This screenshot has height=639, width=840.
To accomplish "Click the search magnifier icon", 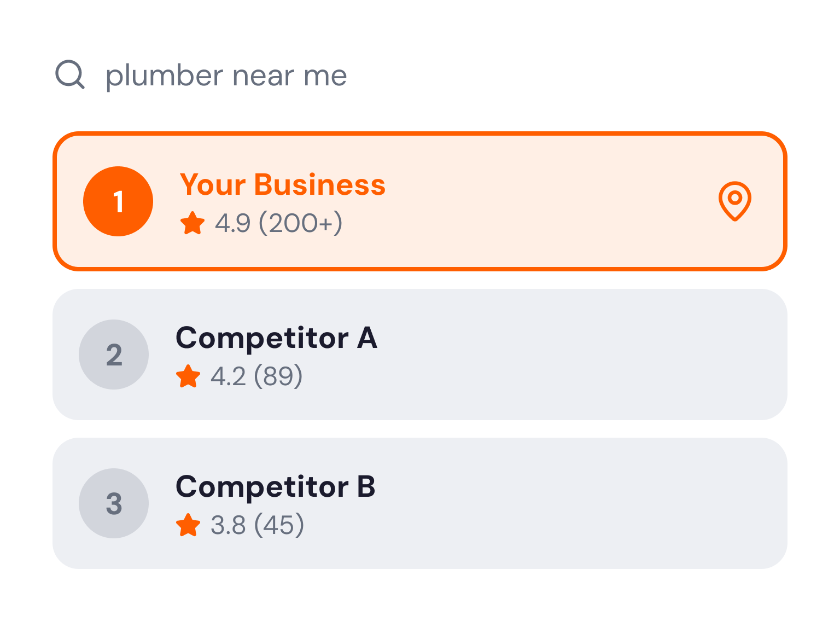I will 70,74.
